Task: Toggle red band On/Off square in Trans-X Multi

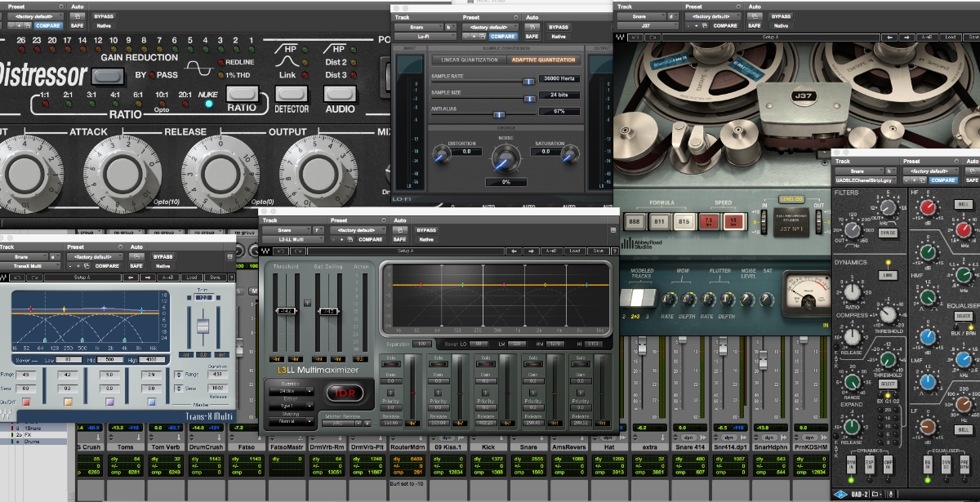Action: click(26, 402)
